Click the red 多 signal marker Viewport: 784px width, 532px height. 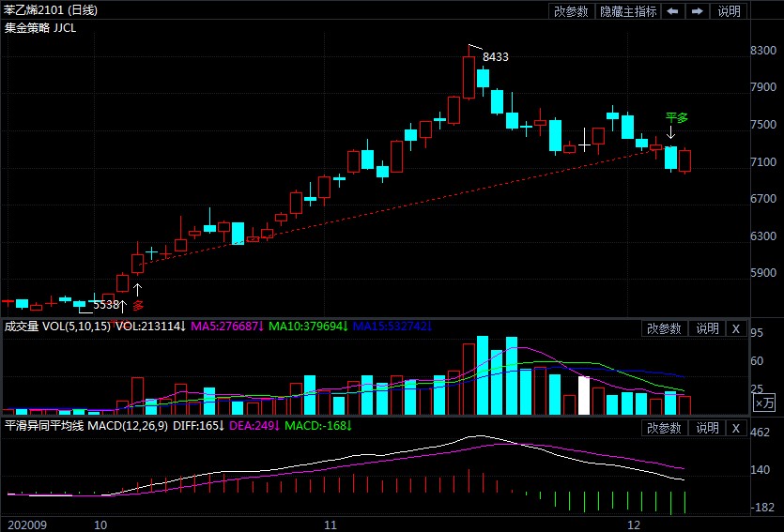pyautogui.click(x=138, y=305)
